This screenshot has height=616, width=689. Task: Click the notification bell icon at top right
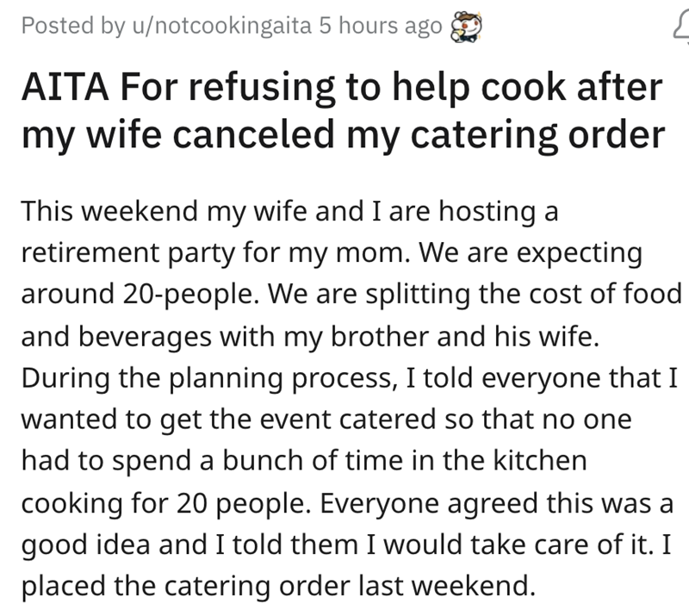tap(680, 27)
